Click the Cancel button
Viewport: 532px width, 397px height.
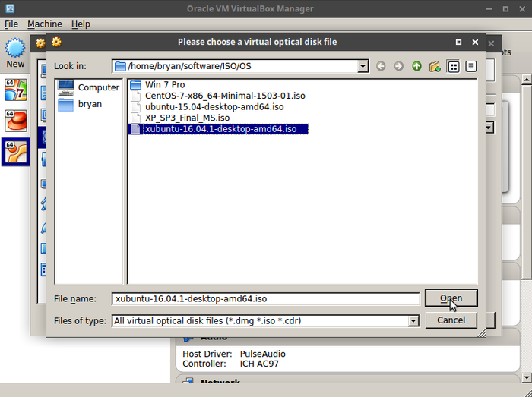tap(451, 320)
